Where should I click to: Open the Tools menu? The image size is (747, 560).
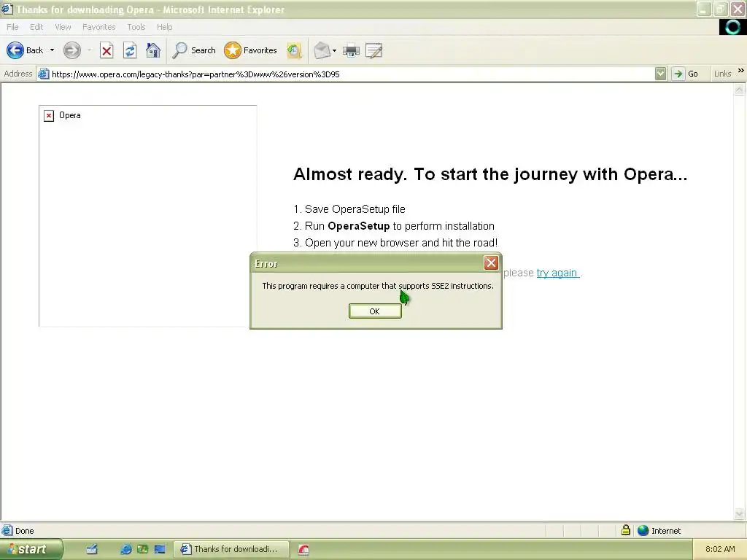(x=136, y=27)
